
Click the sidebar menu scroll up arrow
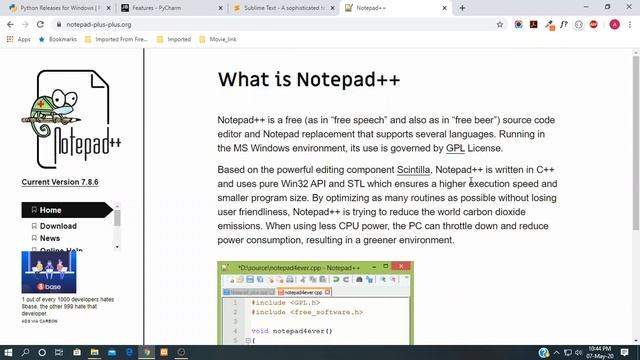click(x=117, y=206)
